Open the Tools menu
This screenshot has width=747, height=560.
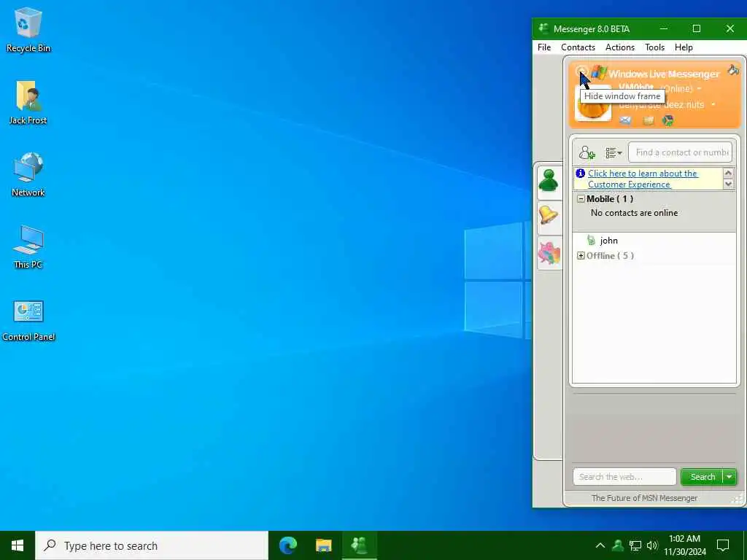[654, 47]
